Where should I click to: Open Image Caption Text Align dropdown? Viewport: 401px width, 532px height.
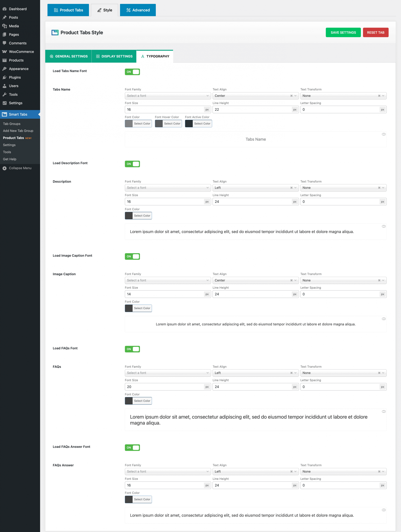click(256, 280)
